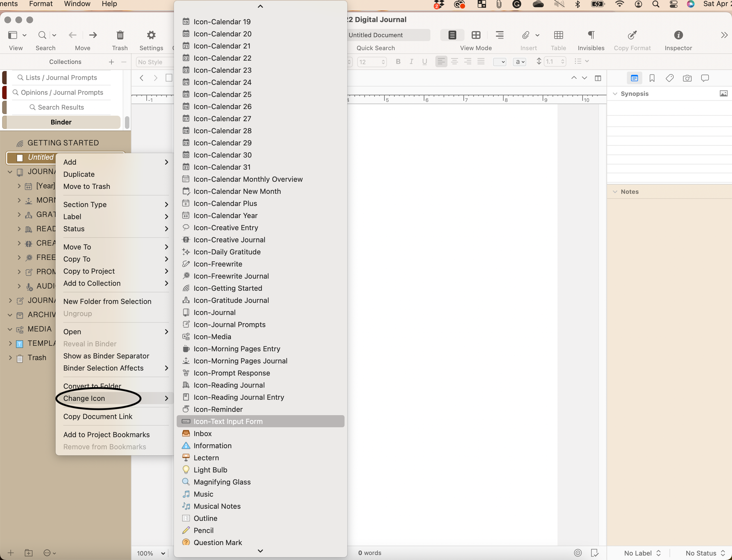Collapse the Synopsis section in the Inspector

coord(615,93)
